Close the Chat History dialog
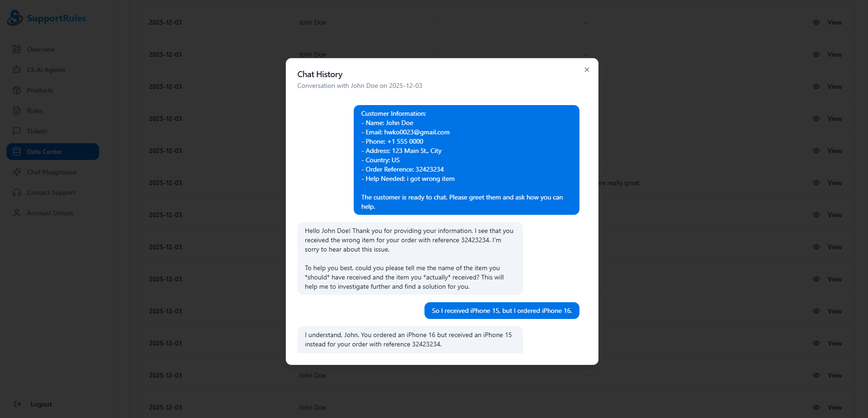Screen dimensions: 868x418 pyautogui.click(x=586, y=69)
